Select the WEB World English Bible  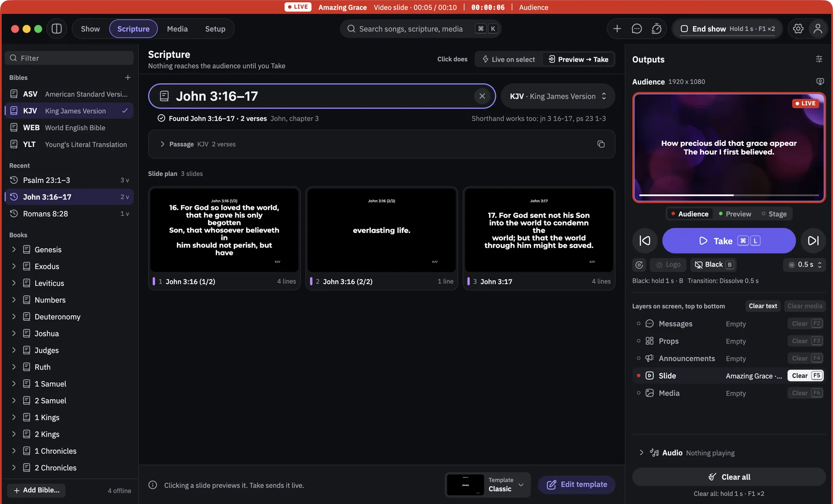[69, 127]
